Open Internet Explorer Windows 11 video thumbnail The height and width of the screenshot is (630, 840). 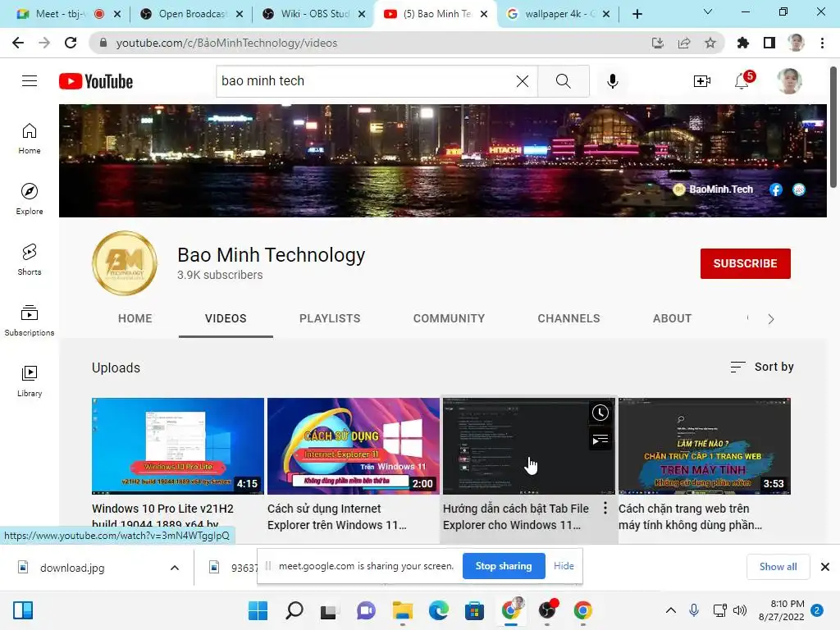pos(354,445)
